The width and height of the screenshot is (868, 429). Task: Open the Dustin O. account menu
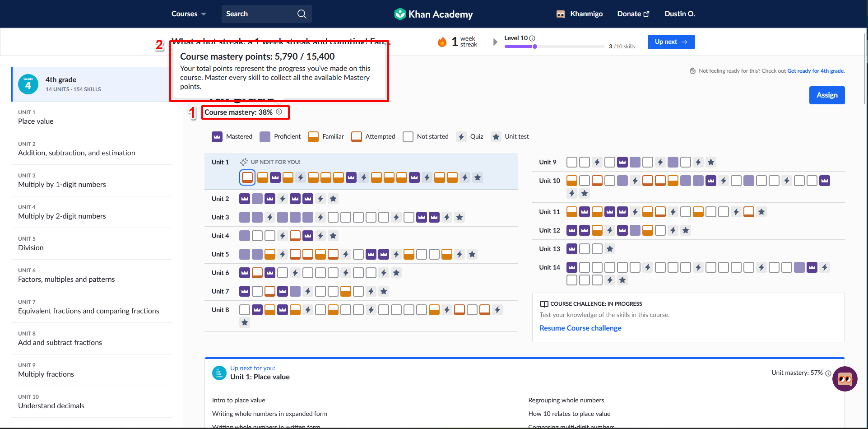click(x=679, y=14)
